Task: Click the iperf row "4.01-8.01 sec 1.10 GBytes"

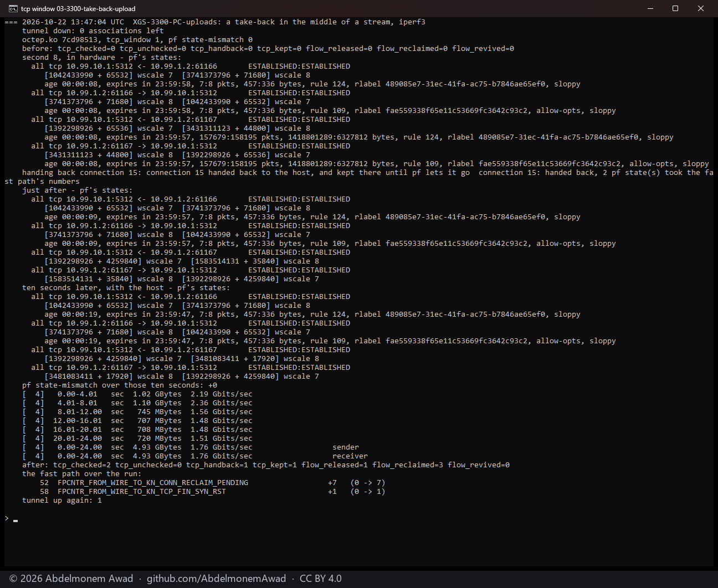Action: pos(137,403)
